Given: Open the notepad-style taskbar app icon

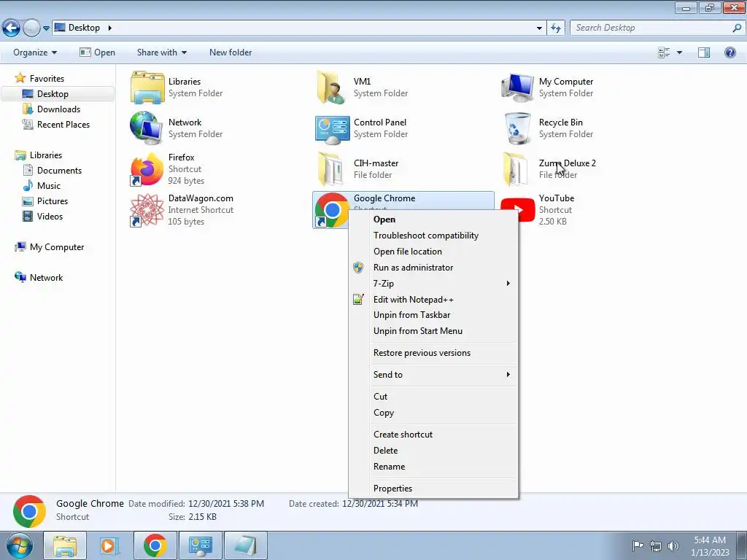Looking at the screenshot, I should (245, 545).
